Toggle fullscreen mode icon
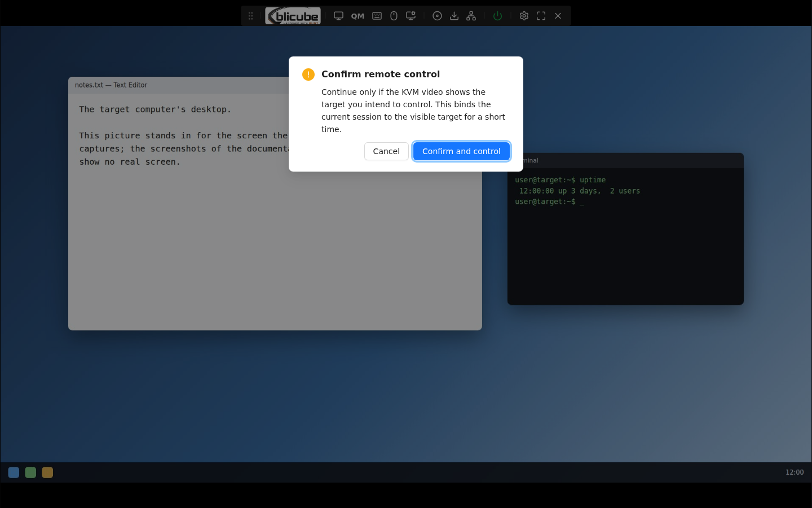The height and width of the screenshot is (508, 812). (541, 16)
